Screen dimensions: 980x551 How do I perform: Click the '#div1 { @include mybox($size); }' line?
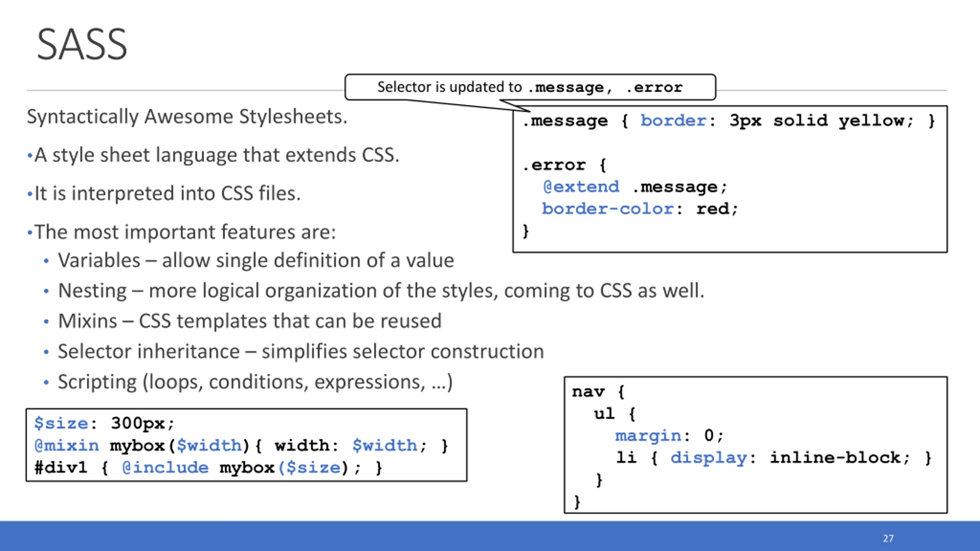click(208, 468)
